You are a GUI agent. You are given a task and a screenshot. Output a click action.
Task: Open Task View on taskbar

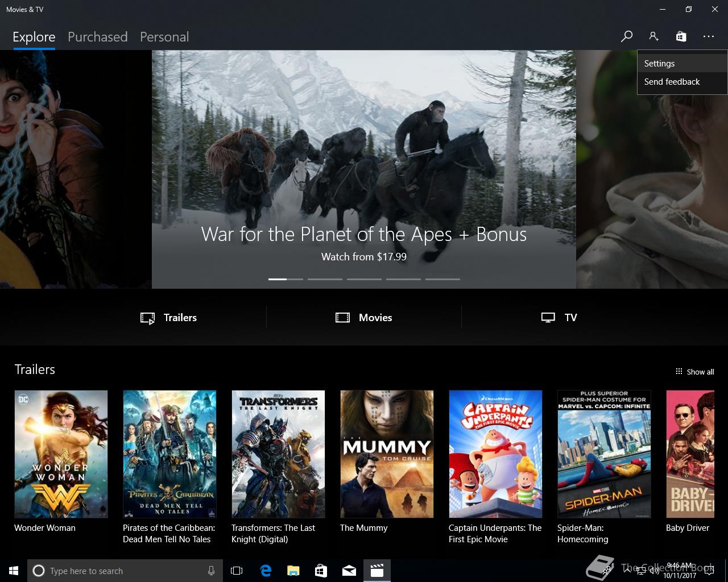[237, 571]
